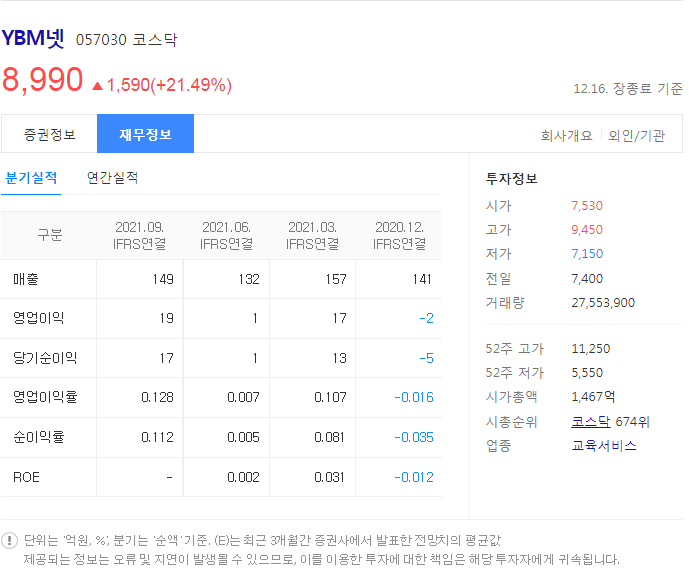Viewport: 689px width, 571px height.
Task: Click the 시가 value 7,530
Action: [x=587, y=206]
